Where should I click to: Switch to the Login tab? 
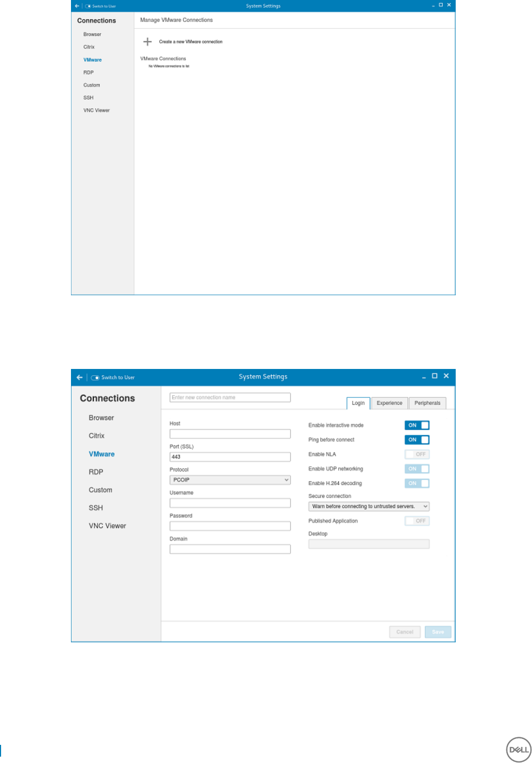pyautogui.click(x=358, y=403)
